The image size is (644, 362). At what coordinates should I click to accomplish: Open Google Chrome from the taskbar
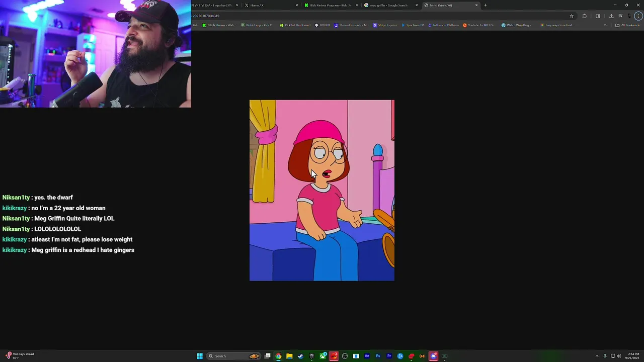(278, 356)
